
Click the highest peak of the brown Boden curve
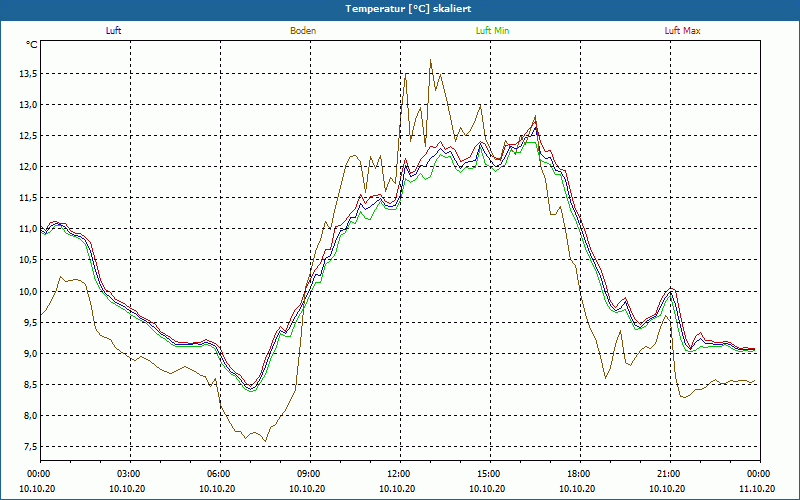click(x=431, y=60)
